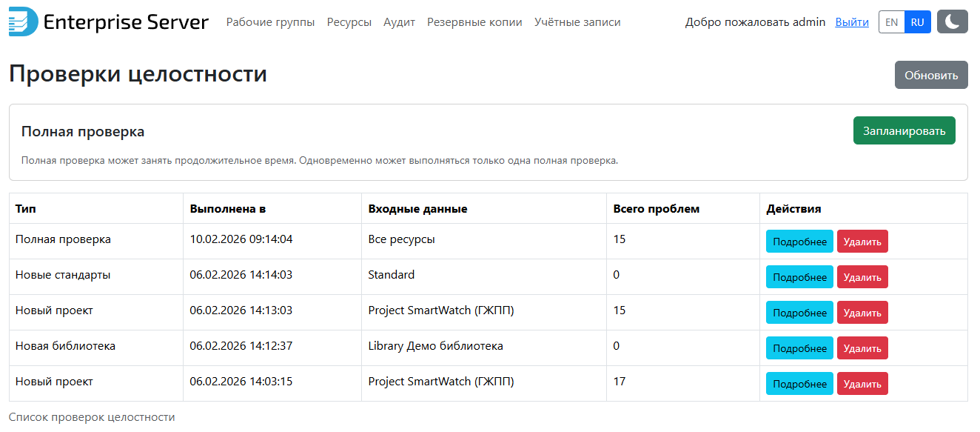Open the Рабочие группы menu item
Image resolution: width=980 pixels, height=432 pixels.
(270, 22)
